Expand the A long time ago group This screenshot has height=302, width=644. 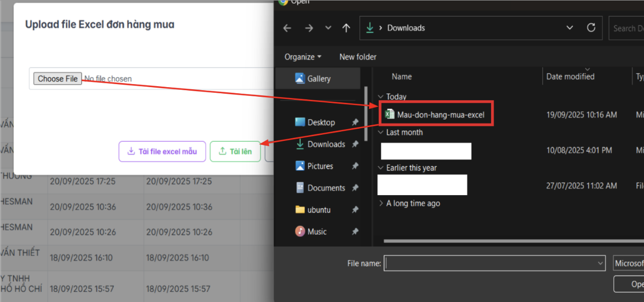click(x=380, y=203)
